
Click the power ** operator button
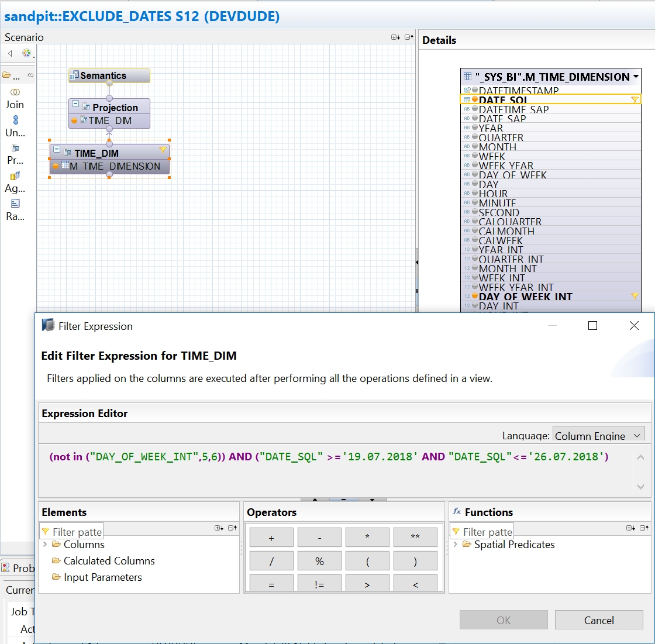point(415,538)
